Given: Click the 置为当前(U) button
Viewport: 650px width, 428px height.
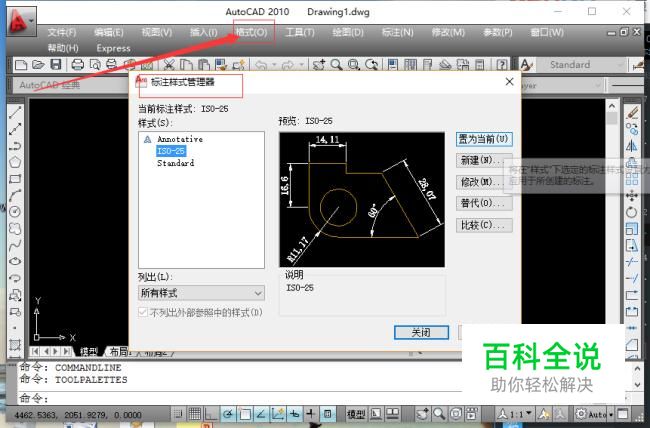Looking at the screenshot, I should (x=484, y=139).
